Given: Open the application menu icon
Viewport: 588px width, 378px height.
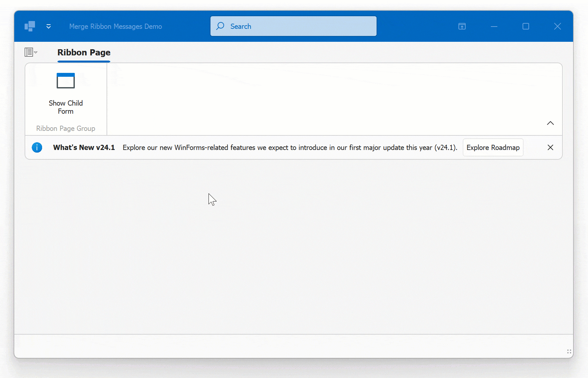Looking at the screenshot, I should tap(29, 52).
